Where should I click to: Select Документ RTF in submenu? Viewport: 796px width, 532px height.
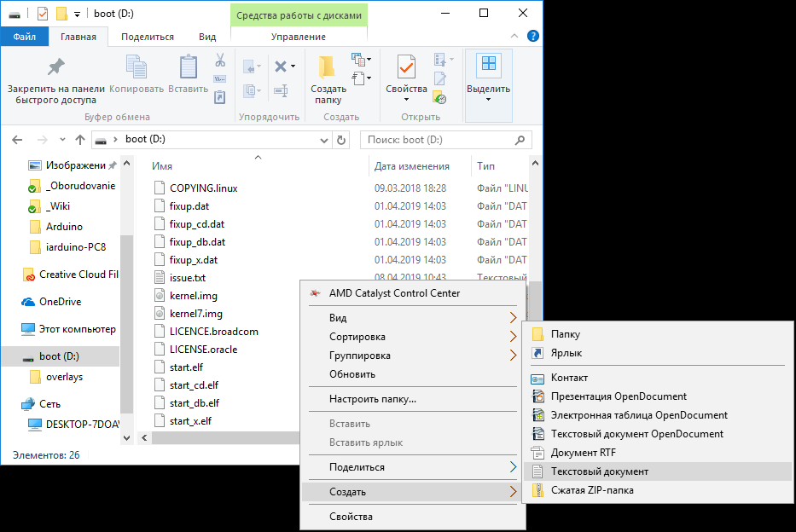(x=658, y=453)
